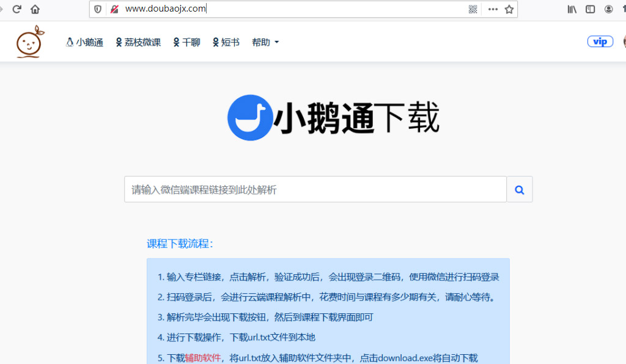The height and width of the screenshot is (364, 626).
Task: Click the address bar URL
Action: (166, 9)
